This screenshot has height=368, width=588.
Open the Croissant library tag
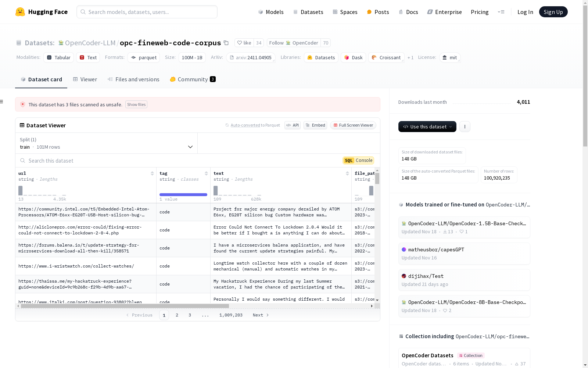[x=386, y=57]
